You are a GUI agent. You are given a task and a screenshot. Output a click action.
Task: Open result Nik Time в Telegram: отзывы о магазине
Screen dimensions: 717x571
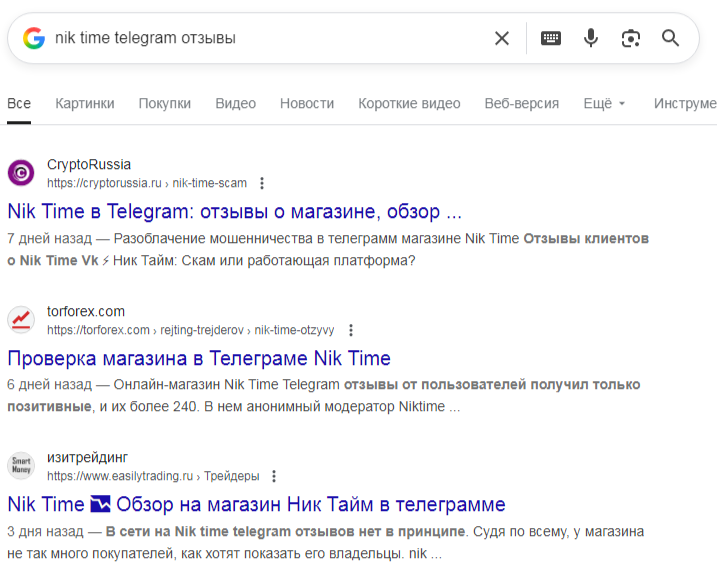click(x=235, y=212)
